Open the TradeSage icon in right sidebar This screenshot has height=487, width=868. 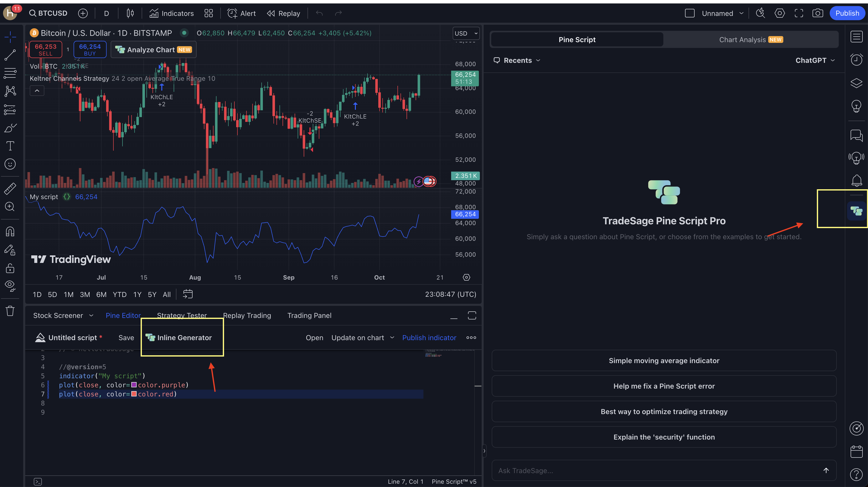click(x=856, y=211)
